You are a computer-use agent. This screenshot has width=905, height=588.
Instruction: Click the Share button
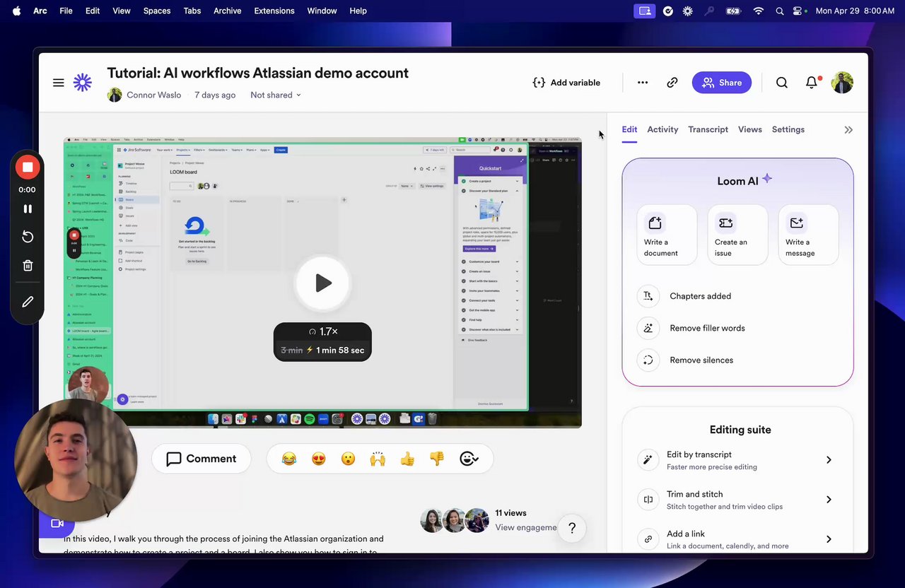click(722, 83)
